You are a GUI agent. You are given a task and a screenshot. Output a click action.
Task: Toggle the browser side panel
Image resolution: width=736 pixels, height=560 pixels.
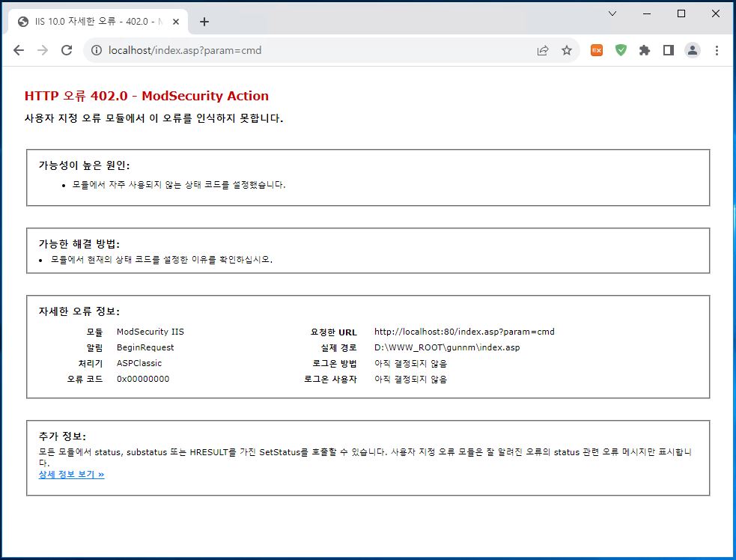[x=669, y=50]
